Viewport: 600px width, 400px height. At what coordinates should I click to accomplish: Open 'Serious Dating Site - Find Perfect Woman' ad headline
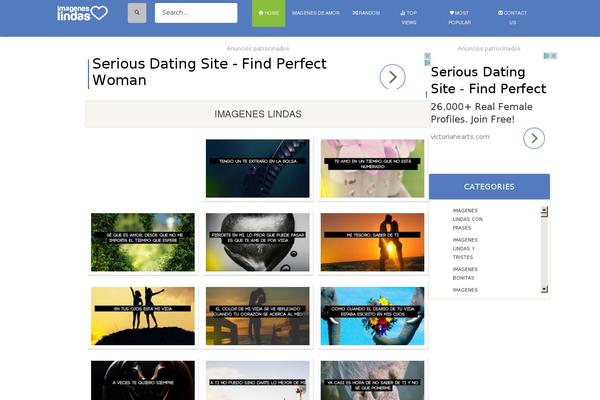[x=209, y=72]
